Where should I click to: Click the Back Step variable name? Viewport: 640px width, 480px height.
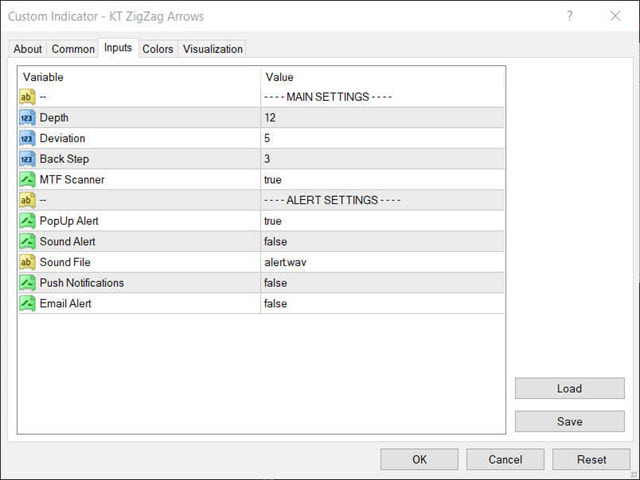pos(64,159)
